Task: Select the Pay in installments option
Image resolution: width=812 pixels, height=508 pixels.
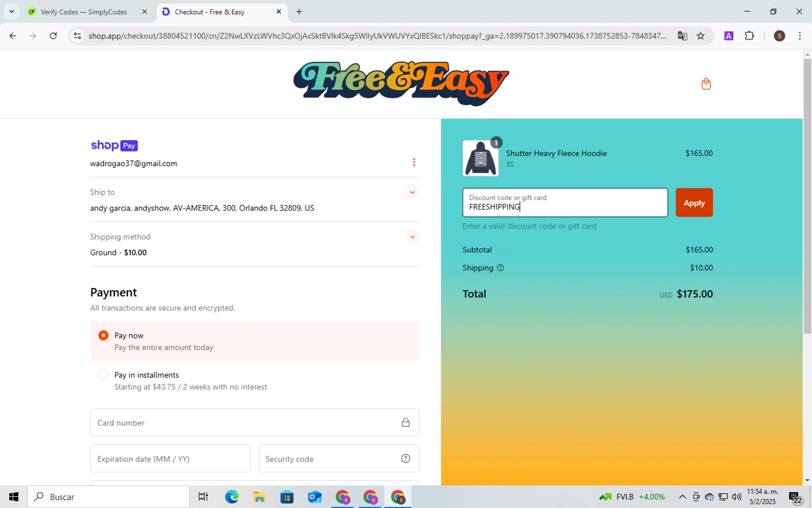Action: coord(103,375)
